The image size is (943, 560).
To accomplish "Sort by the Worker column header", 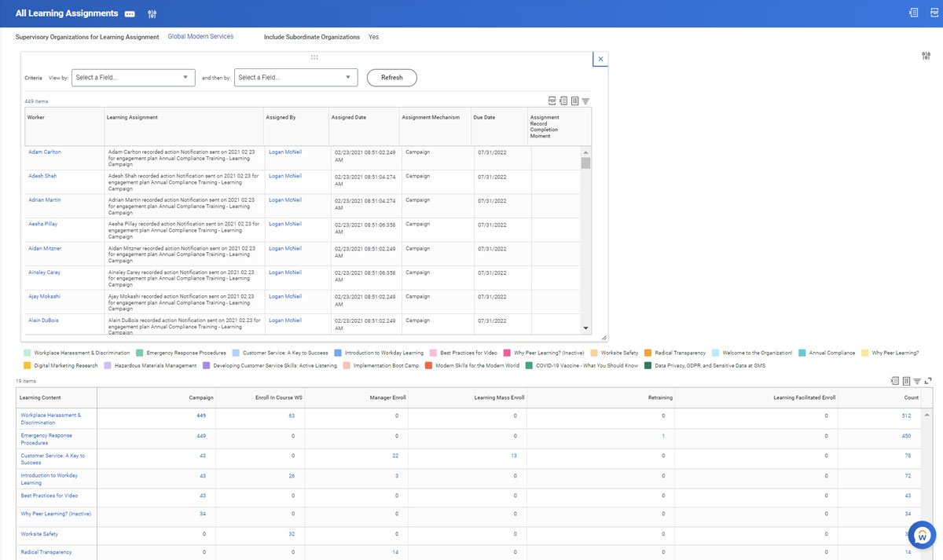I will pyautogui.click(x=64, y=126).
